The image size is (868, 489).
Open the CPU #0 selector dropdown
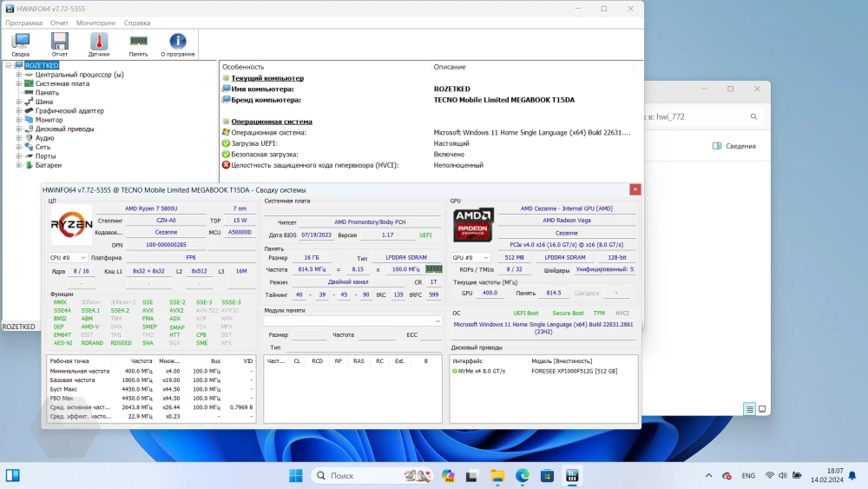point(68,258)
